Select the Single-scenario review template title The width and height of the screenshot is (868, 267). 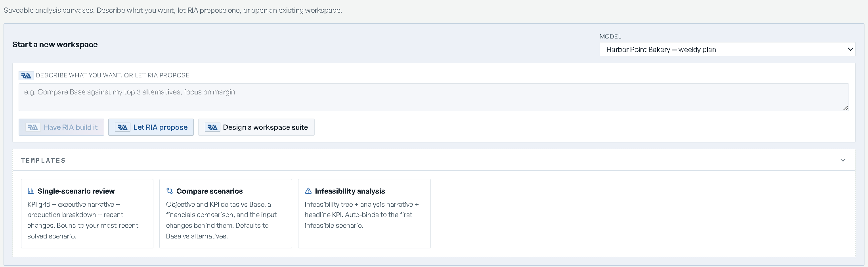pos(76,191)
